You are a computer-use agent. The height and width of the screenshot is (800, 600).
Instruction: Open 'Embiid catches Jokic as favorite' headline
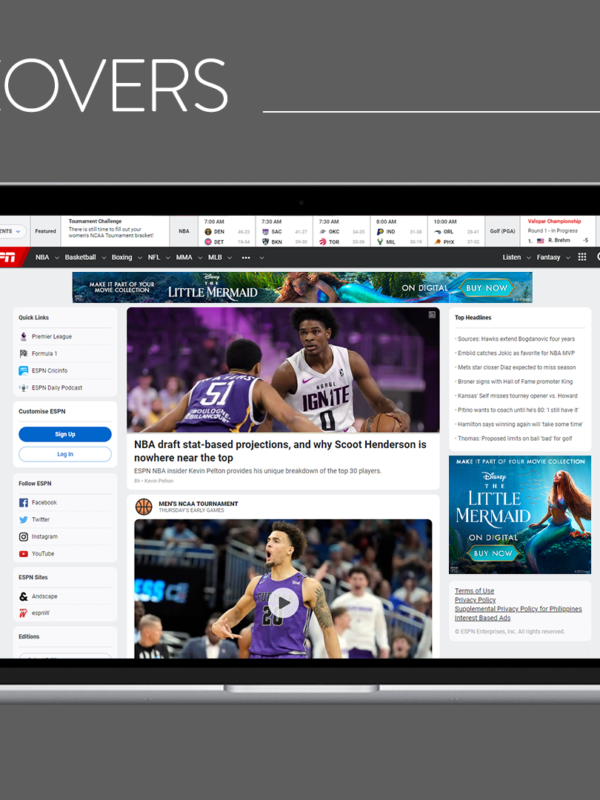click(516, 353)
